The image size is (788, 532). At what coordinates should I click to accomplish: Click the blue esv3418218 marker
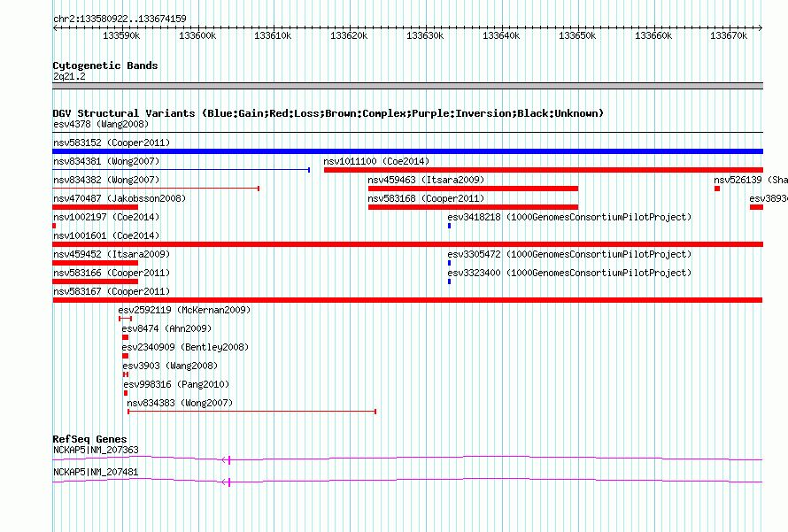coord(449,226)
